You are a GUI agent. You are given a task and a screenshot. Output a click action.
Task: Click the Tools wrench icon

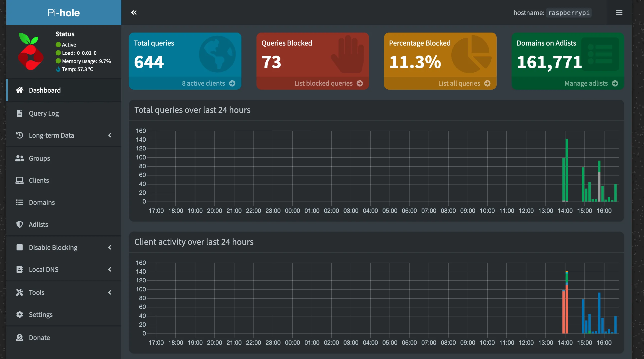click(x=20, y=292)
